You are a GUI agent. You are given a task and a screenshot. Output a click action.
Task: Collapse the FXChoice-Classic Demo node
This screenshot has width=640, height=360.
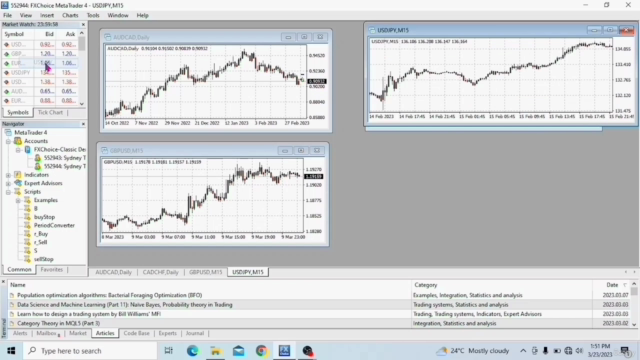pyautogui.click(x=18, y=150)
